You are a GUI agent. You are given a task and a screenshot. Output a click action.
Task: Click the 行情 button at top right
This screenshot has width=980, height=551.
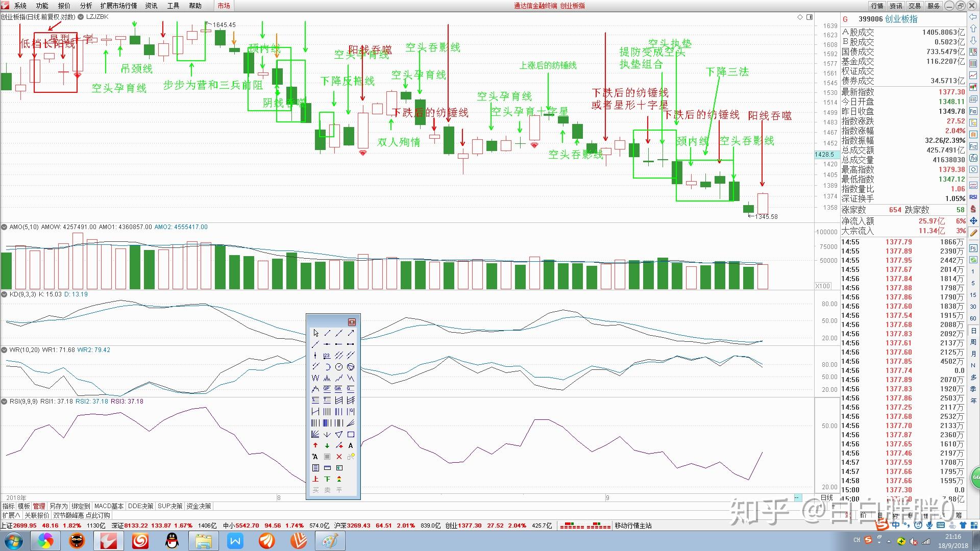click(877, 6)
